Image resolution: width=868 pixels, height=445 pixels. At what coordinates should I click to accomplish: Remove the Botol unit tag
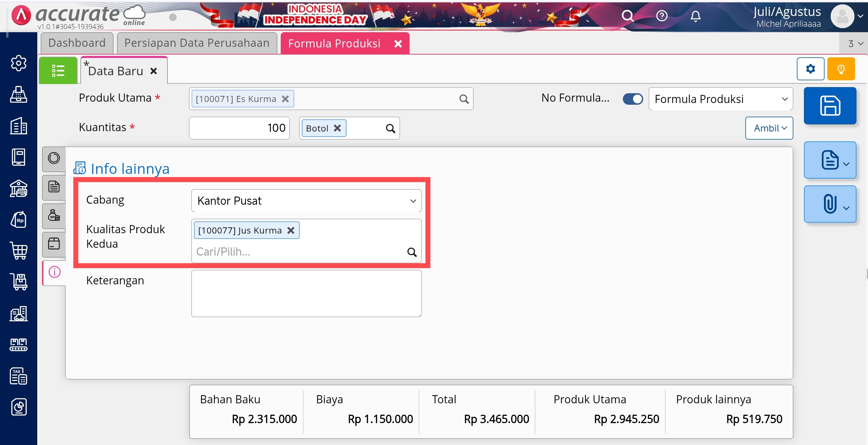(x=337, y=128)
